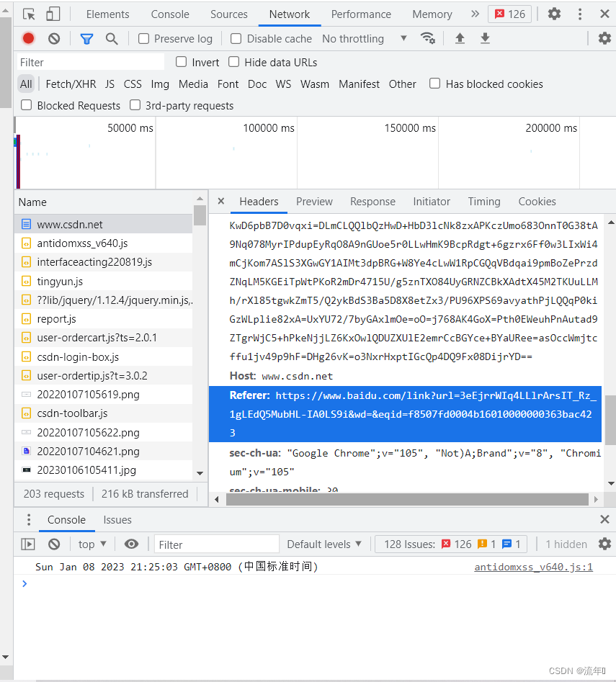Open network search with the magnifier icon
The image size is (616, 682).
[112, 39]
